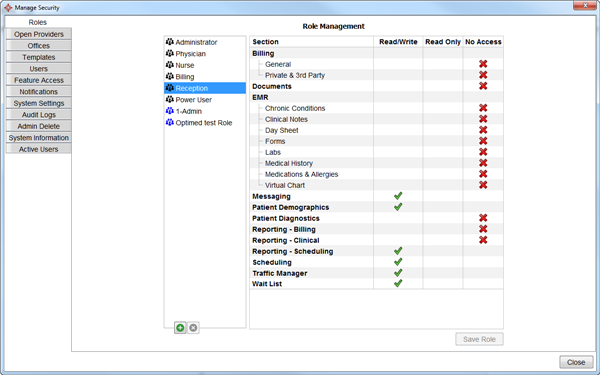This screenshot has height=375, width=600.
Task: Click red X for Clinical Notes
Action: 483,119
